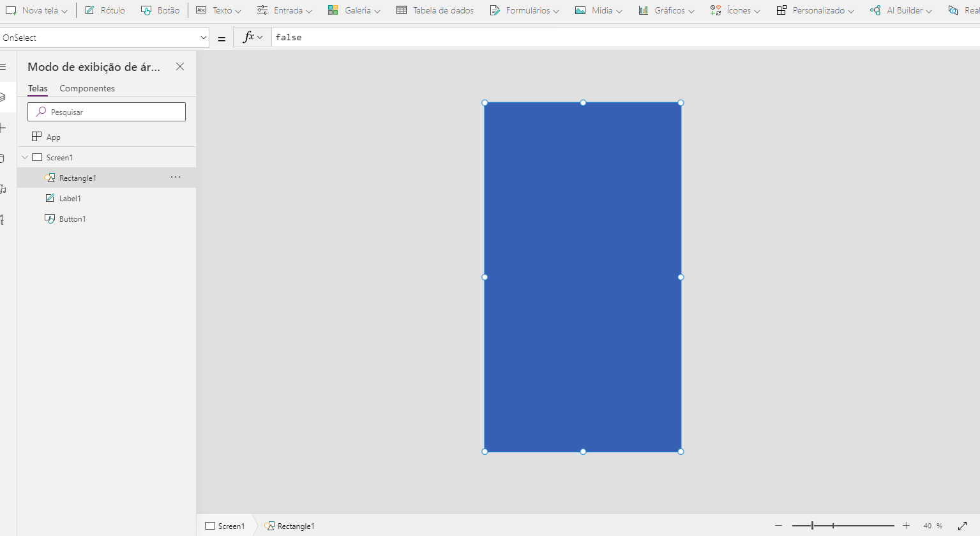Click the Nova tela screen icon
This screenshot has height=536, width=980.
[x=11, y=10]
